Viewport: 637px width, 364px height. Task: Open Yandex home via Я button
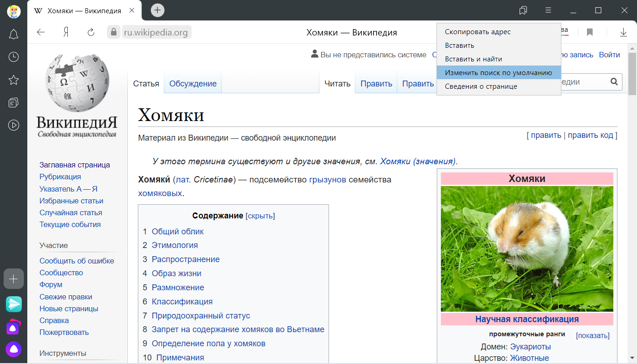[66, 32]
